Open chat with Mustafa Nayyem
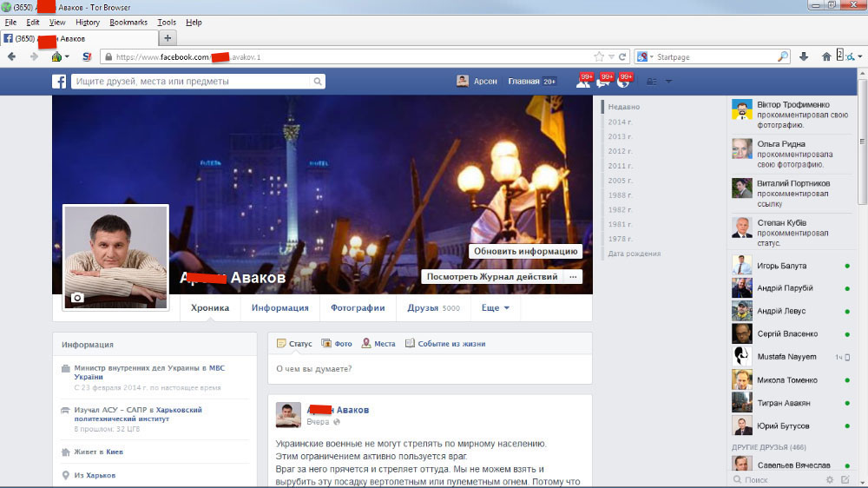Image resolution: width=868 pixels, height=488 pixels. [x=786, y=356]
